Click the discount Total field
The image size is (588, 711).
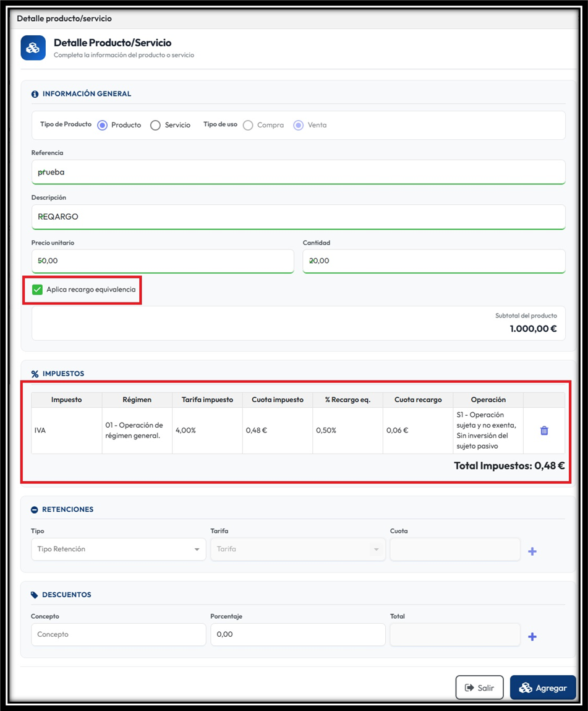click(455, 634)
